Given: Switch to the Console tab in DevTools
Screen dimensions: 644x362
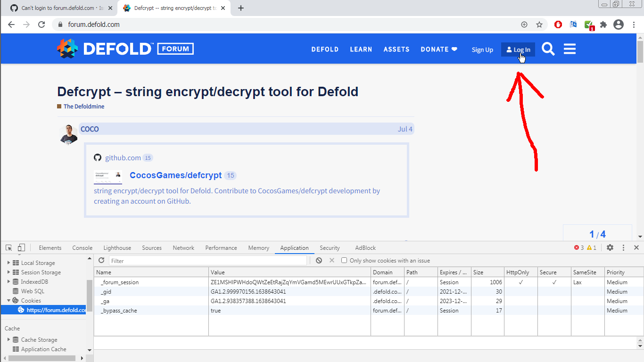Looking at the screenshot, I should click(x=83, y=247).
